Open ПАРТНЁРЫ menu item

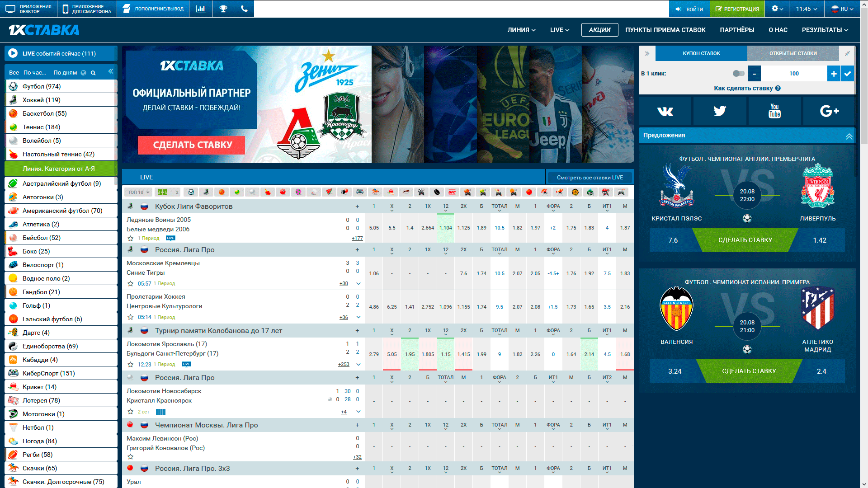pyautogui.click(x=737, y=30)
